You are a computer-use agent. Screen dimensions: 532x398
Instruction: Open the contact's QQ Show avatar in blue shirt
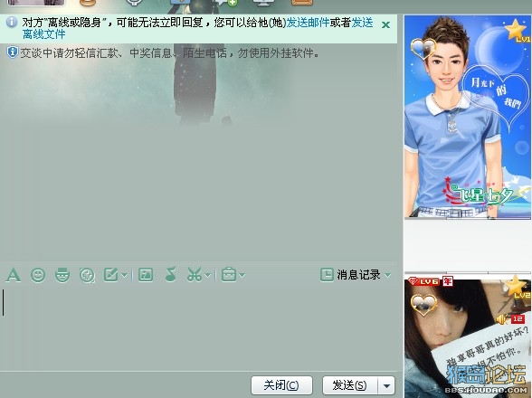(467, 117)
